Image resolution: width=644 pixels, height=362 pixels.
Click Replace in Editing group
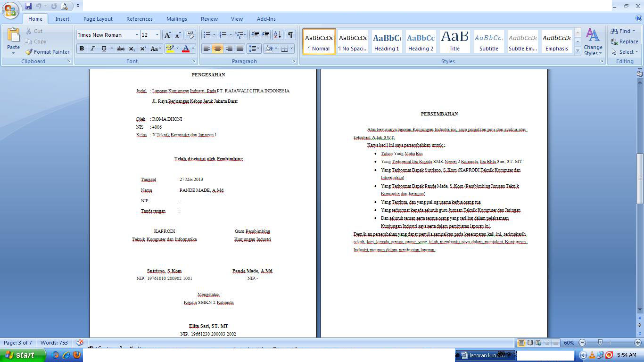pyautogui.click(x=625, y=41)
